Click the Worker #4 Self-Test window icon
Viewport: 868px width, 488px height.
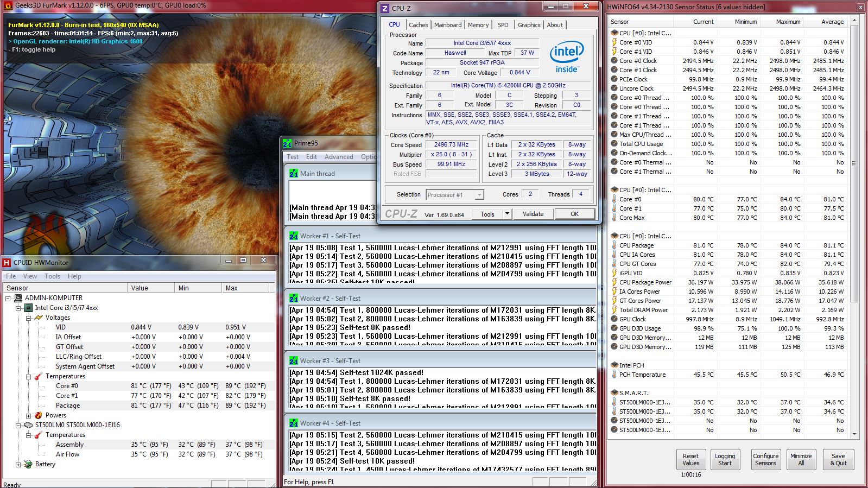294,423
